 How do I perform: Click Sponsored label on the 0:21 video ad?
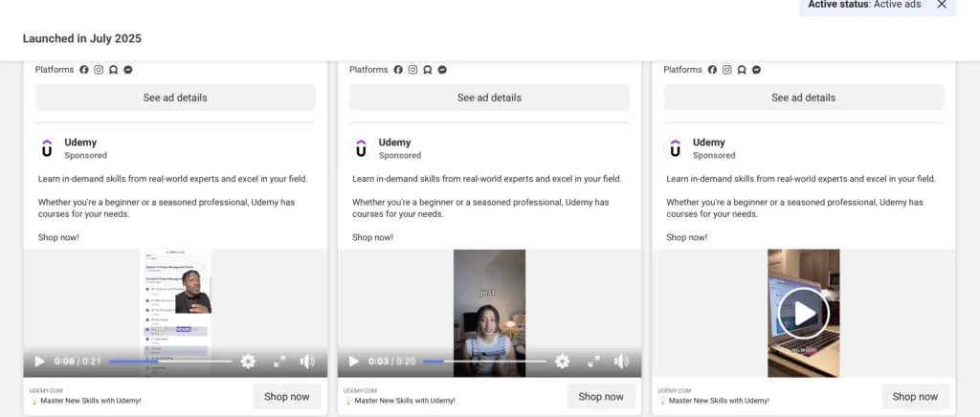coord(85,156)
